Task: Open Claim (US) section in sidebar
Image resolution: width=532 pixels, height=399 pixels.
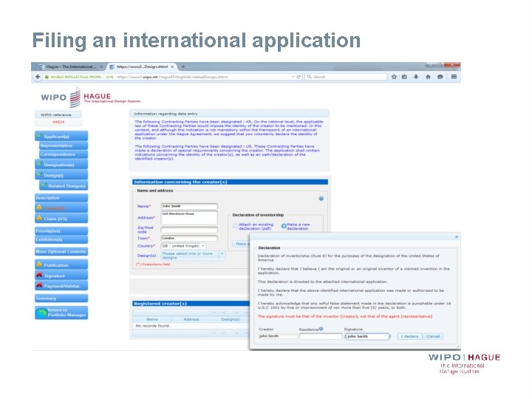Action: click(x=61, y=219)
